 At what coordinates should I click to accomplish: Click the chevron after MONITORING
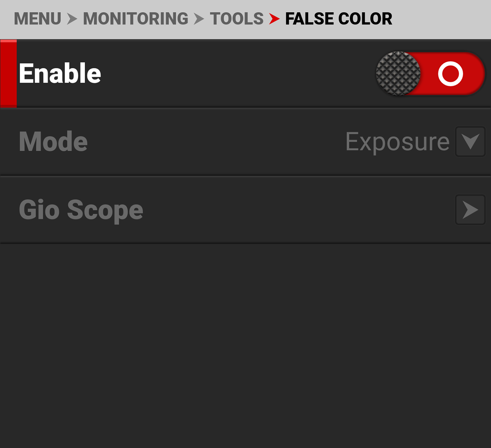pyautogui.click(x=198, y=19)
